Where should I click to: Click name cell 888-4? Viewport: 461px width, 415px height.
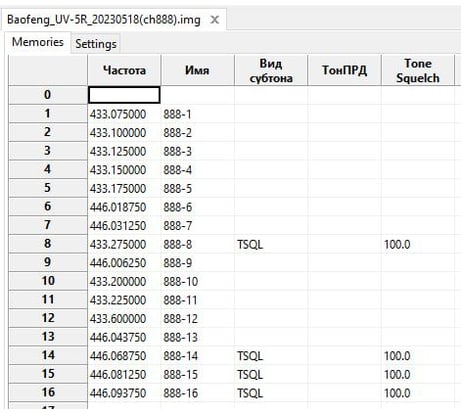(197, 170)
